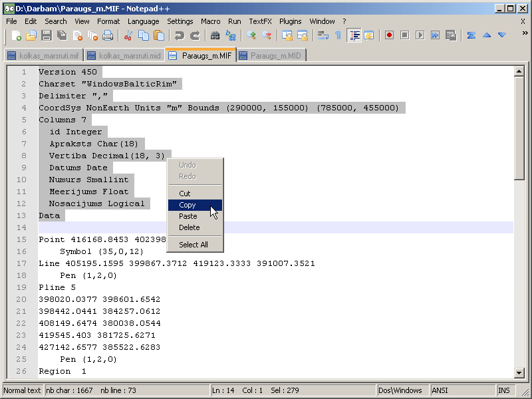The height and width of the screenshot is (399, 532).
Task: Zoom in using the magnifier plus icon
Action: pos(251,35)
